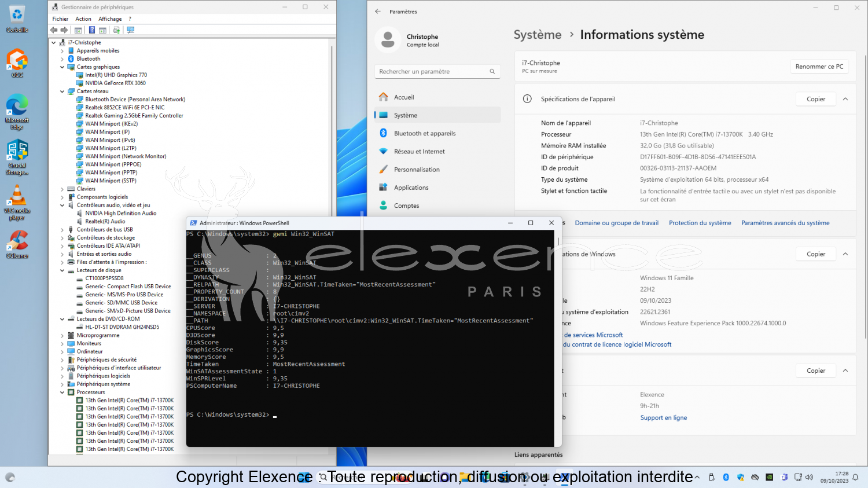868x488 pixels.
Task: Open the Corbeille recycle bin desktop icon
Action: (x=17, y=19)
